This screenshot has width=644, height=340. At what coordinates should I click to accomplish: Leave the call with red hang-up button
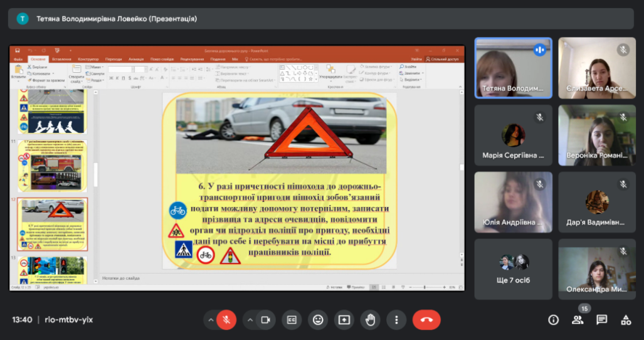426,320
